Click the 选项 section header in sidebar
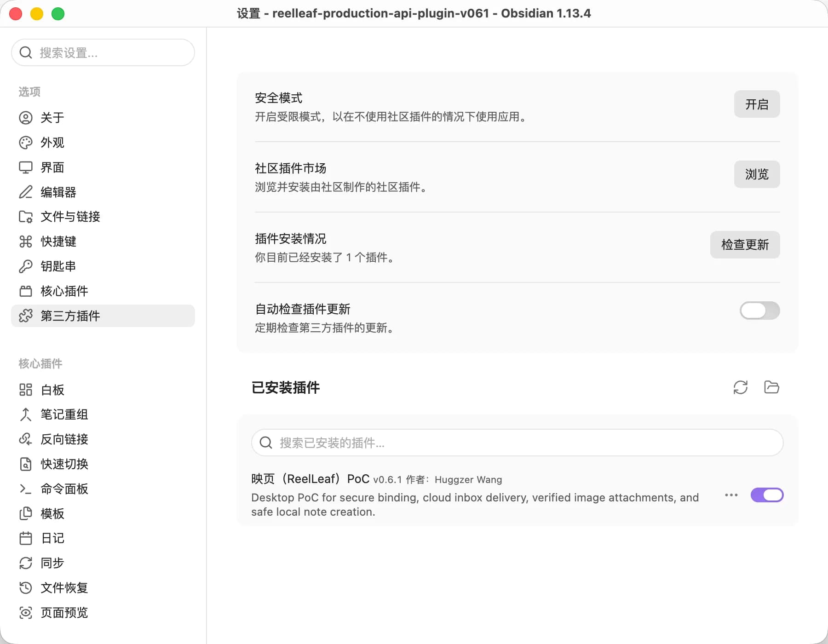The height and width of the screenshot is (644, 828). coord(29,92)
